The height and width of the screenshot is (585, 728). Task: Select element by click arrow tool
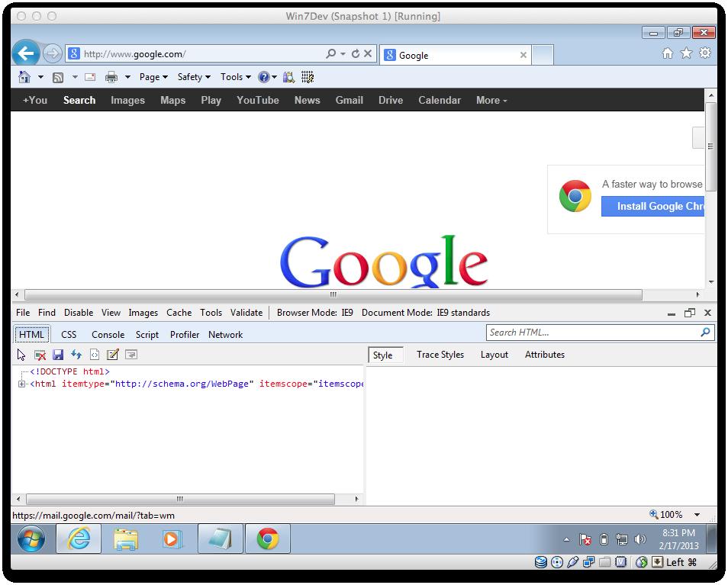coord(21,355)
